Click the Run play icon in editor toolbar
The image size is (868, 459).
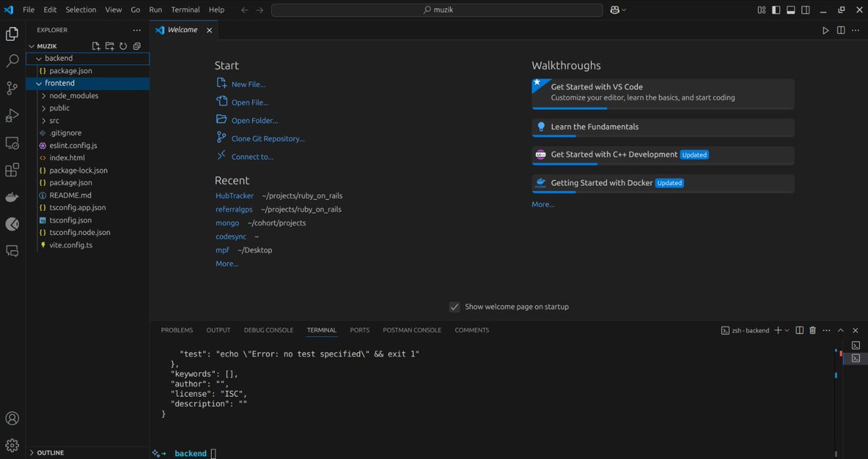pyautogui.click(x=825, y=30)
